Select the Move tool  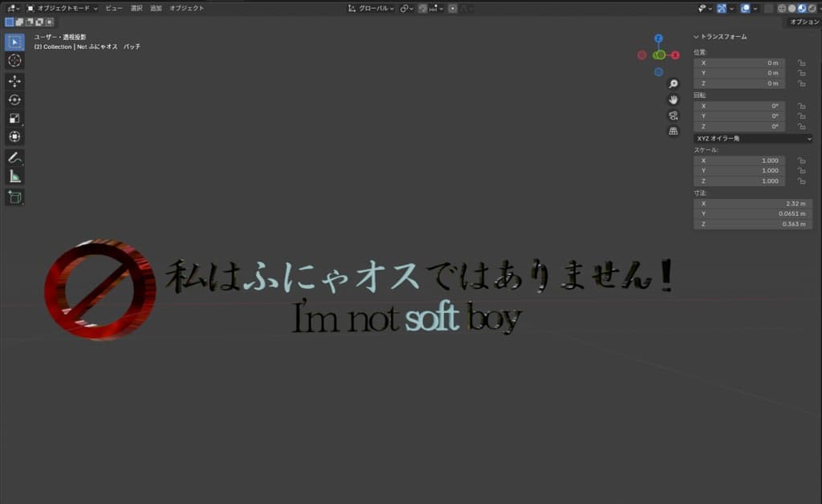point(14,81)
